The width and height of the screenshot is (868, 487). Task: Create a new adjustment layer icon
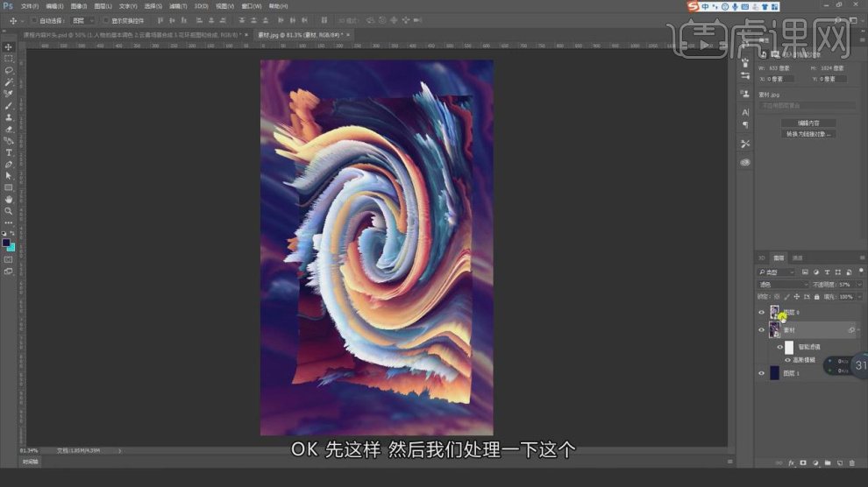(x=815, y=462)
